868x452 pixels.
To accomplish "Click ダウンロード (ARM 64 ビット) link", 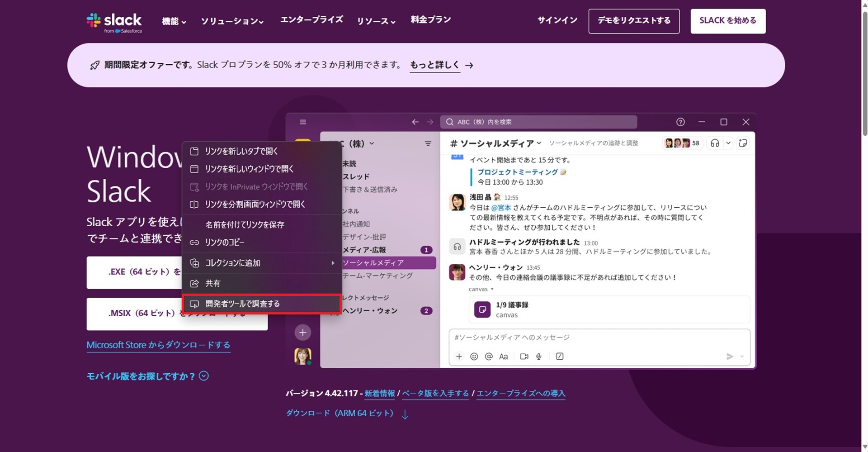I will pyautogui.click(x=347, y=413).
